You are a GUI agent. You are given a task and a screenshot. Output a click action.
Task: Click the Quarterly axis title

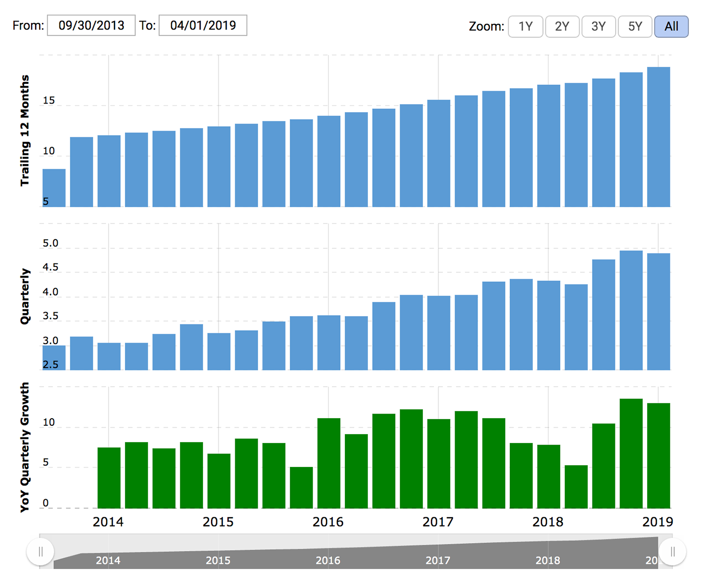pyautogui.click(x=24, y=296)
